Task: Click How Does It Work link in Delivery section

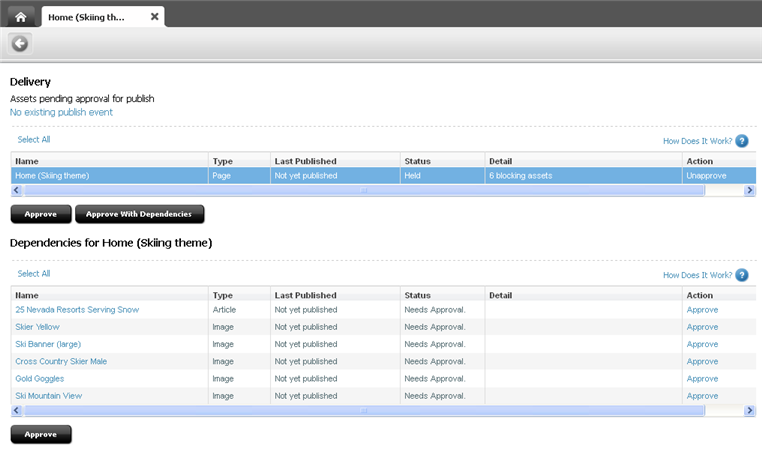Action: coord(697,141)
